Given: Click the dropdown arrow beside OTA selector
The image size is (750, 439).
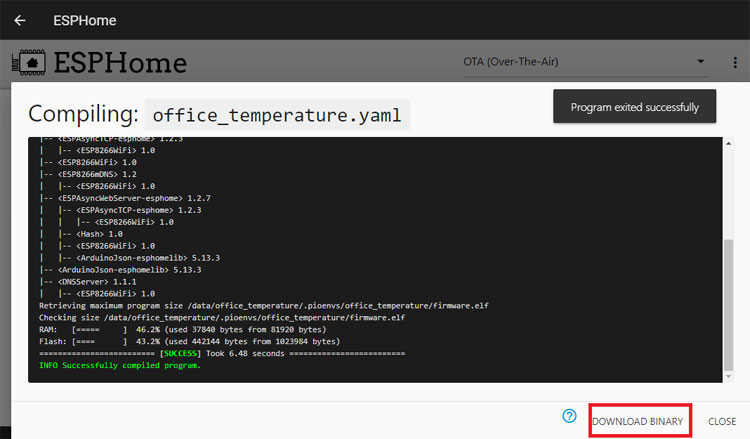Looking at the screenshot, I should (700, 62).
